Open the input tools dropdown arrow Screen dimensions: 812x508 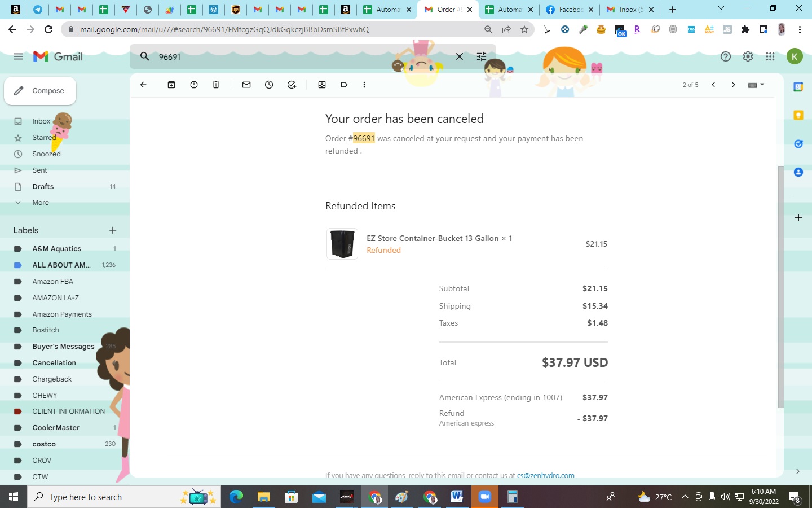(762, 85)
